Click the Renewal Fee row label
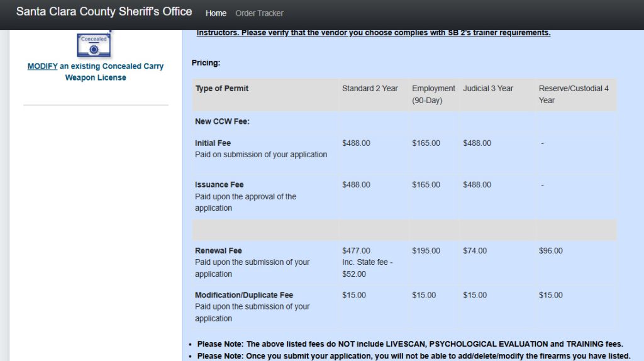This screenshot has height=361, width=644. [x=218, y=251]
